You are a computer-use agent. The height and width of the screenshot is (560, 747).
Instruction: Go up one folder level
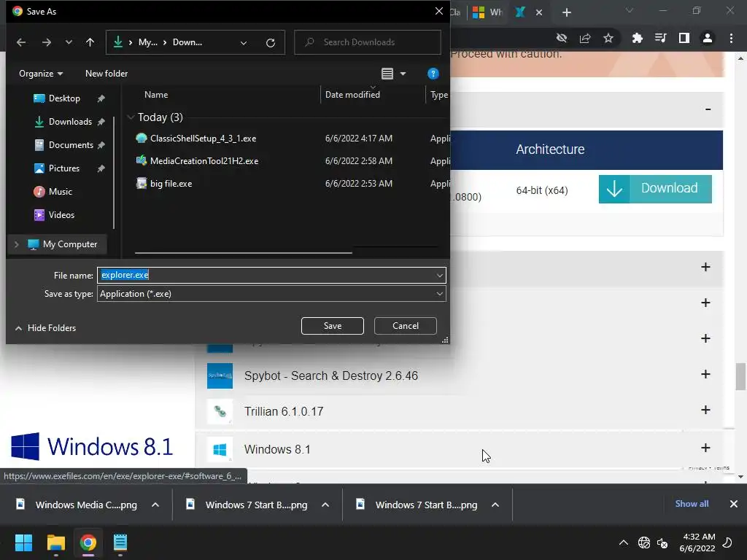pyautogui.click(x=90, y=42)
